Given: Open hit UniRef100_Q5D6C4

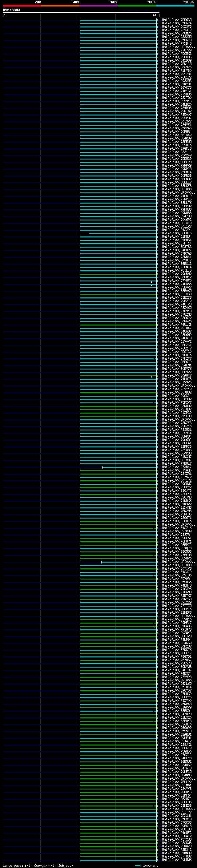Looking at the screenshot, I should coord(177,23).
